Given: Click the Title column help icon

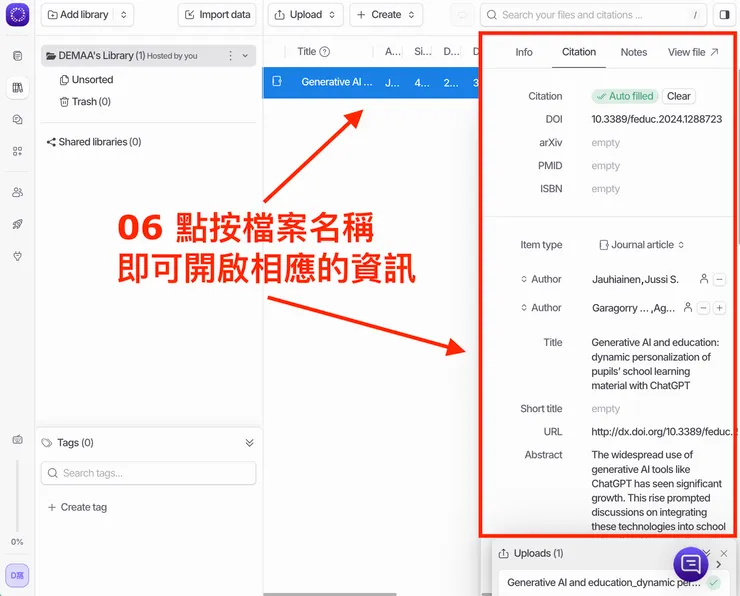Looking at the screenshot, I should click(325, 51).
